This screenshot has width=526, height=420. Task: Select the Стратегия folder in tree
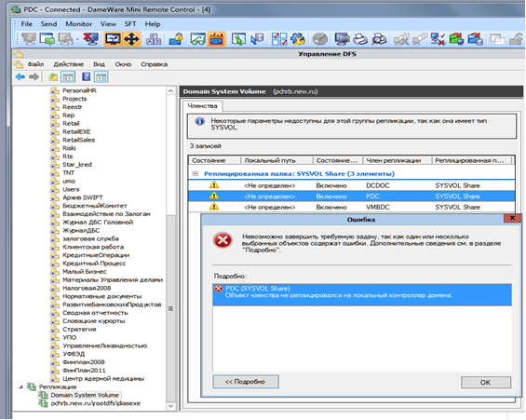79,330
